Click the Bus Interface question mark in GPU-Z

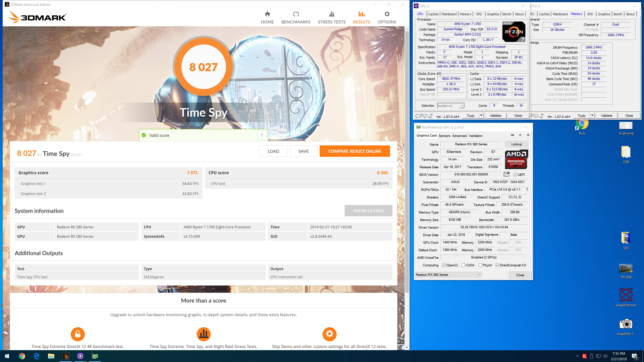click(527, 189)
